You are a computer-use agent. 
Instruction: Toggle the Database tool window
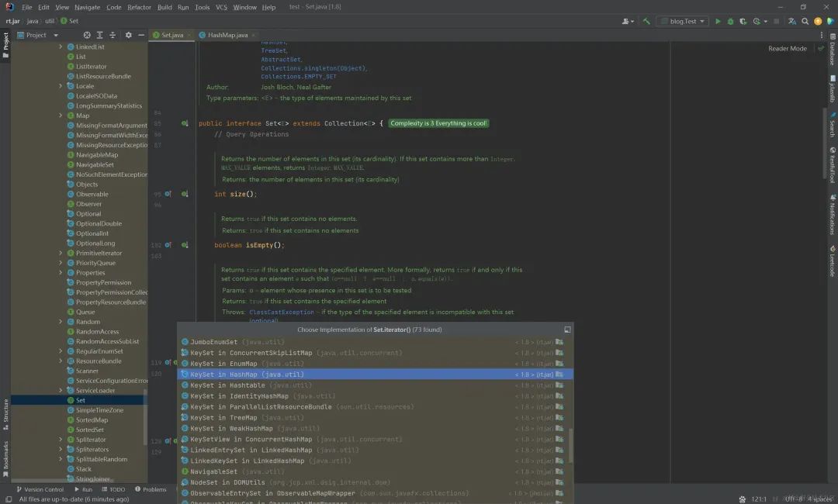(x=832, y=50)
